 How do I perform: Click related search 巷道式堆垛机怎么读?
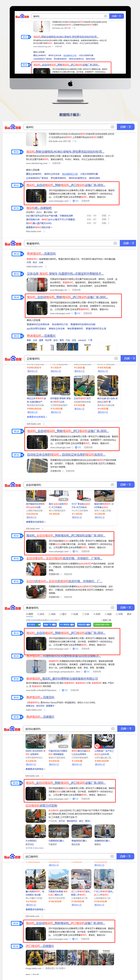point(96,329)
